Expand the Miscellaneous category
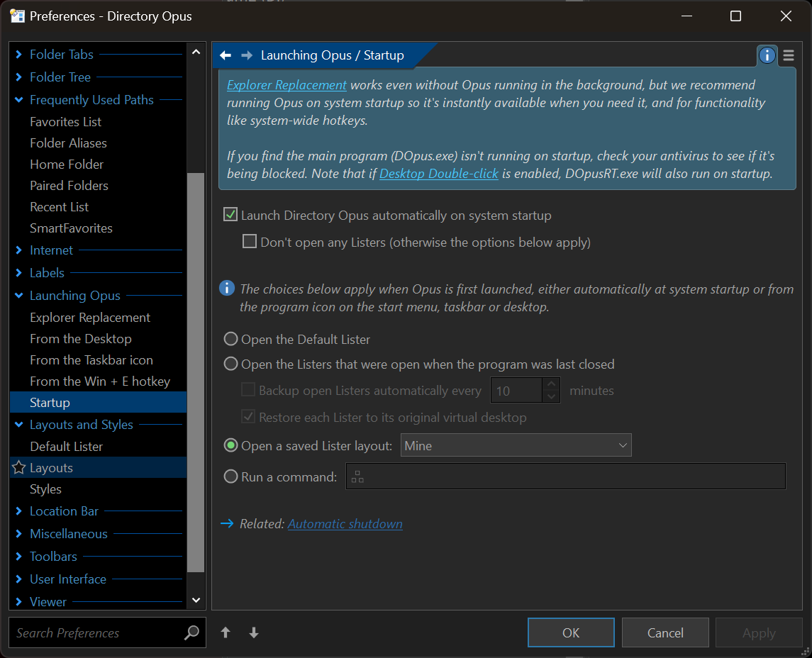Viewport: 812px width, 658px height. 19,534
